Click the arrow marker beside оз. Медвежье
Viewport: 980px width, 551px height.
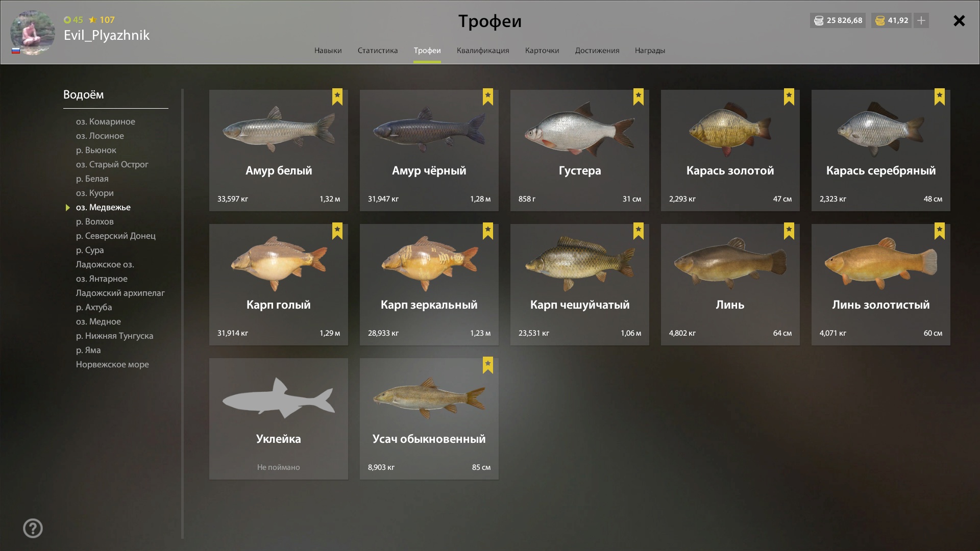(67, 207)
